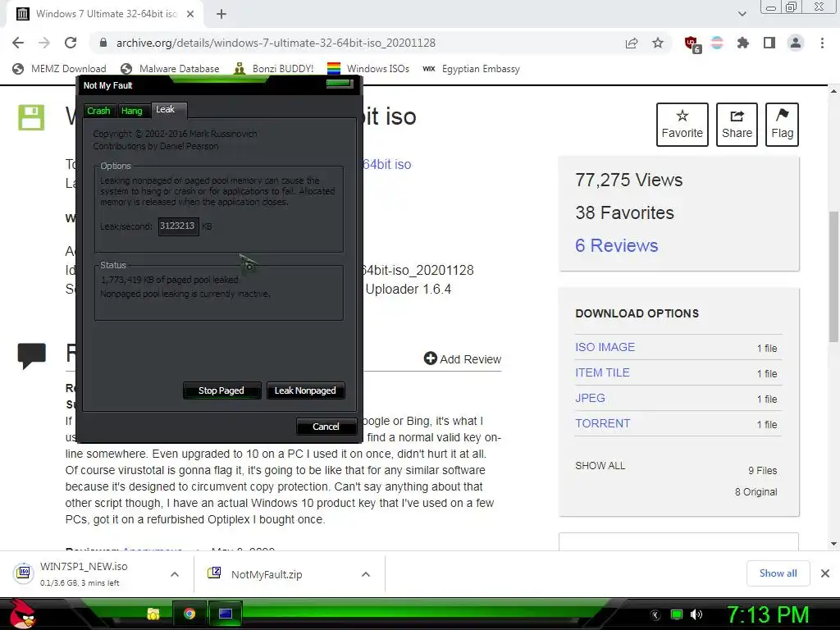The width and height of the screenshot is (840, 630).
Task: Open the tab search chevron
Action: click(742, 14)
